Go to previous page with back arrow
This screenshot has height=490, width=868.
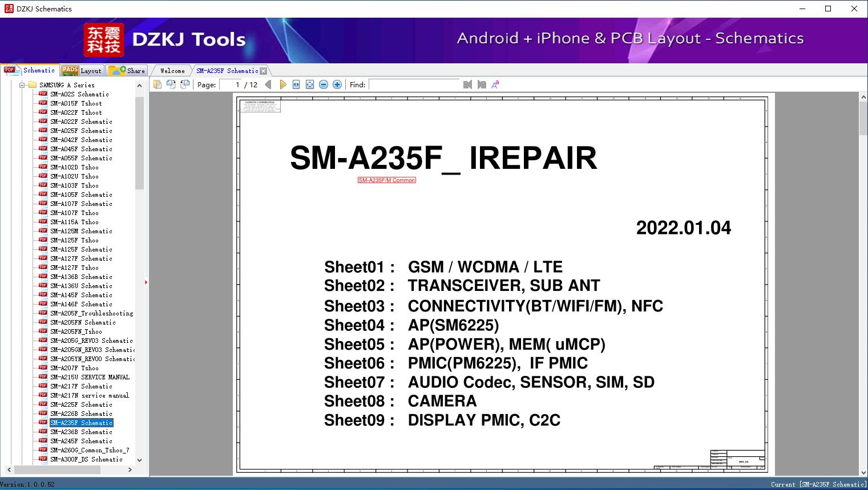pyautogui.click(x=268, y=84)
